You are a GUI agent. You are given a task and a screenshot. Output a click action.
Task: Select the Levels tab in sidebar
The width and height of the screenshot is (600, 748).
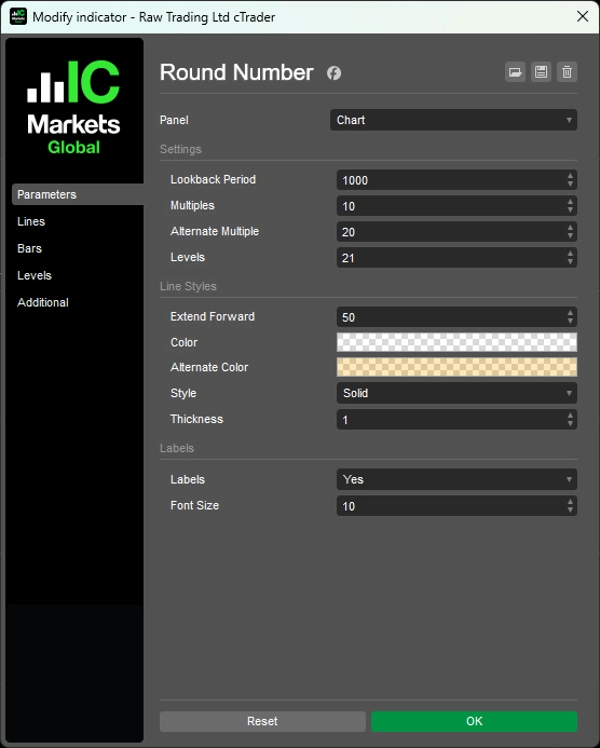pos(34,276)
